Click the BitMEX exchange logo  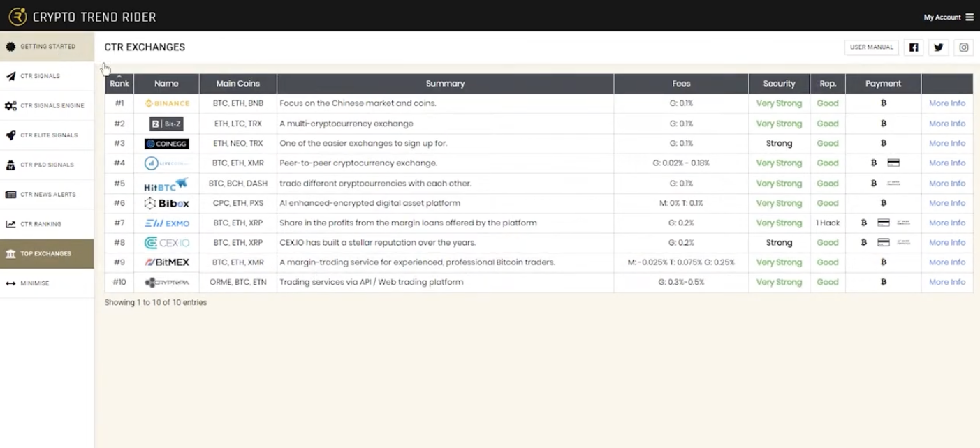(x=166, y=262)
